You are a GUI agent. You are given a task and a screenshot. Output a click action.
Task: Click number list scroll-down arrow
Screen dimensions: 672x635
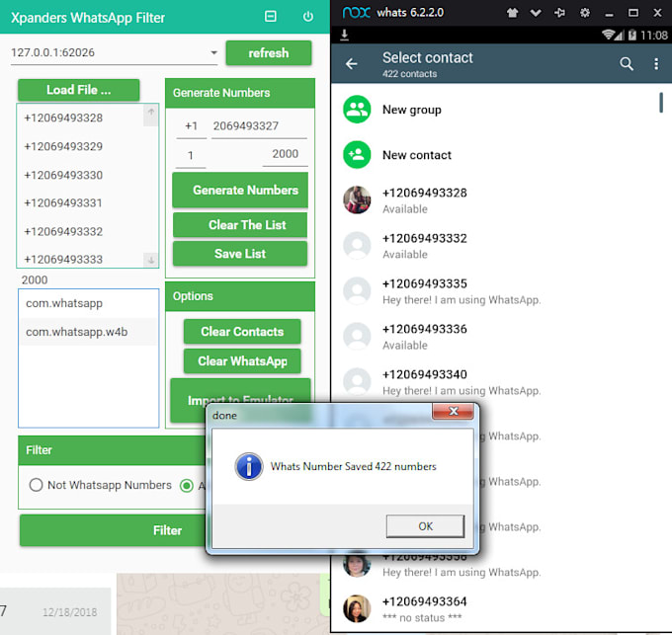151,260
